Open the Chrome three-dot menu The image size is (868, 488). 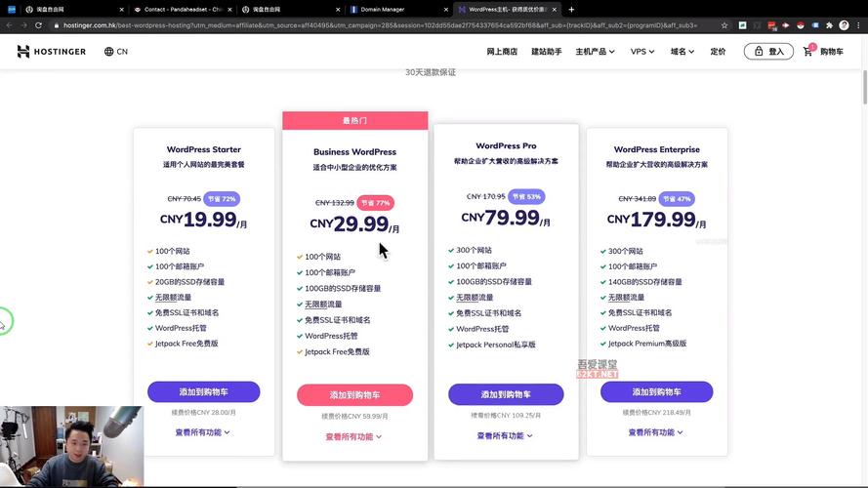[x=858, y=25]
